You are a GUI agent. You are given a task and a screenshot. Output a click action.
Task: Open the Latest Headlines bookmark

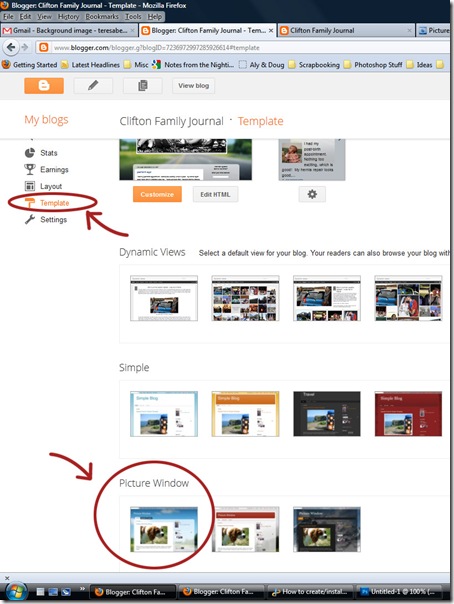coord(91,65)
